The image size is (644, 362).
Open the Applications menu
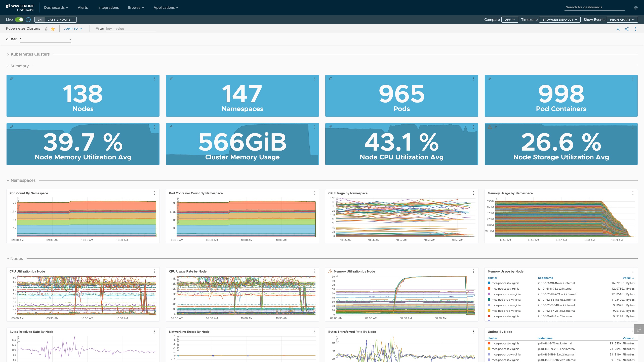166,8
